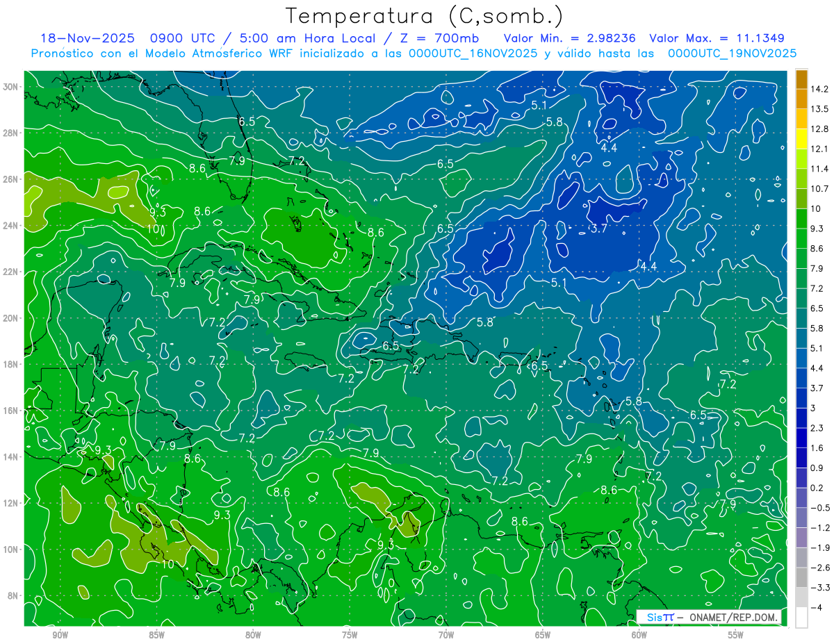The height and width of the screenshot is (644, 834).
Task: Click the 3.7 contour label on the map
Action: click(598, 229)
